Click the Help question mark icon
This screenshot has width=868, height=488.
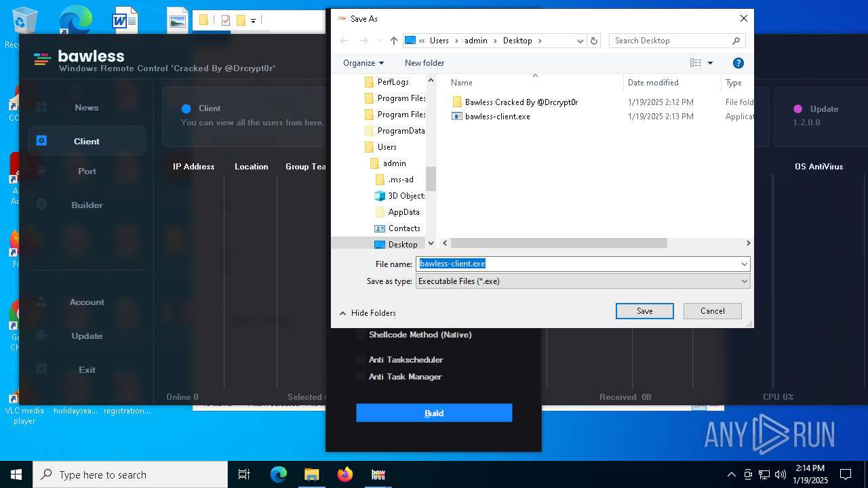coord(738,63)
